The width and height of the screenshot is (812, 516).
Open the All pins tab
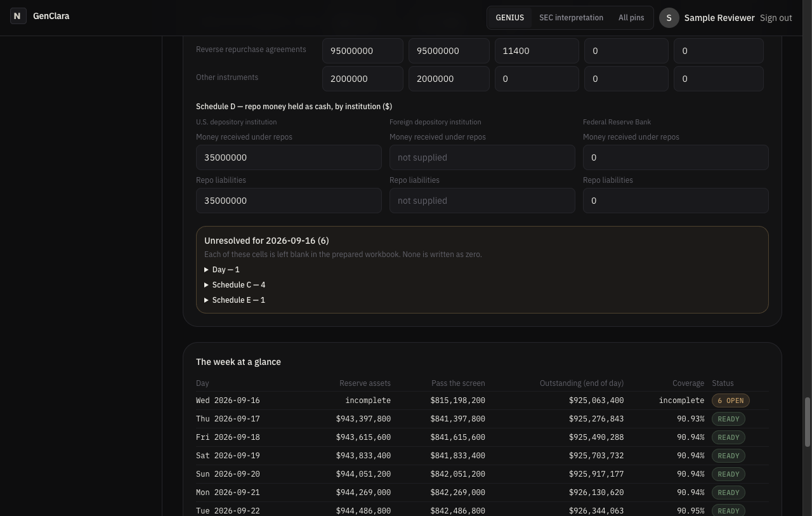coord(631,18)
